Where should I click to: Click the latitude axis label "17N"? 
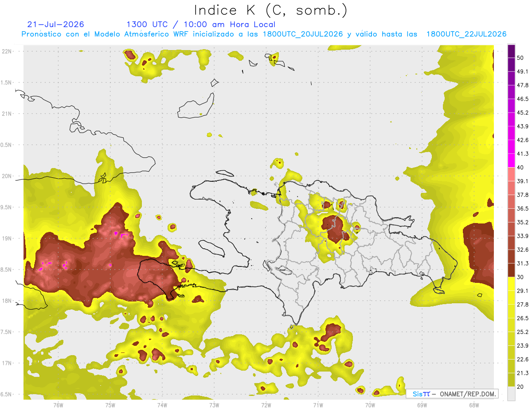[7, 363]
